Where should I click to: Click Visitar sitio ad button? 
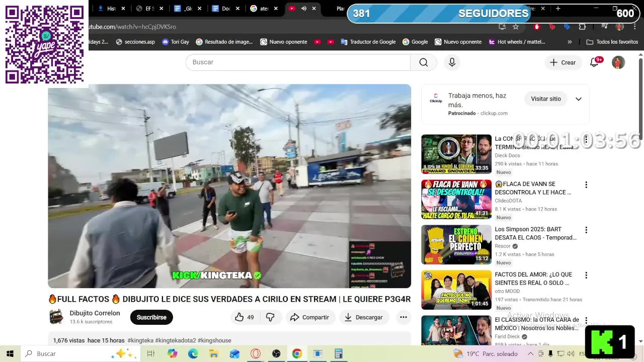546,99
